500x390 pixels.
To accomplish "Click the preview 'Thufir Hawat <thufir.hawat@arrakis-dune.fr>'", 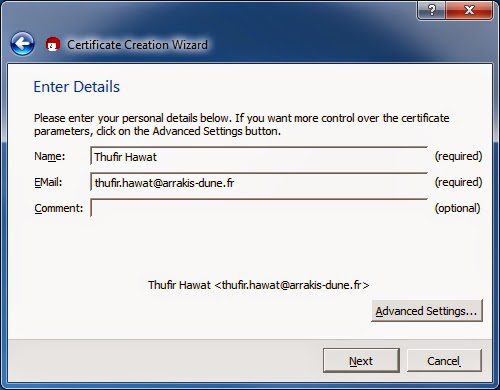I will click(x=259, y=285).
